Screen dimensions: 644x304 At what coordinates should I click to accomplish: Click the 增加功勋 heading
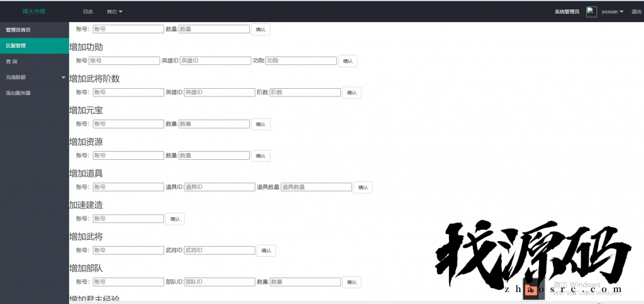[86, 47]
